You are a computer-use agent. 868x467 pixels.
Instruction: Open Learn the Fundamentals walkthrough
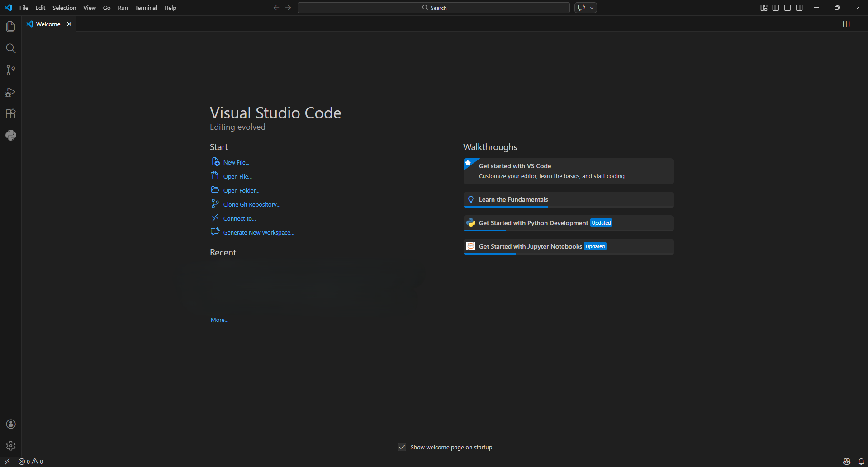pyautogui.click(x=569, y=199)
